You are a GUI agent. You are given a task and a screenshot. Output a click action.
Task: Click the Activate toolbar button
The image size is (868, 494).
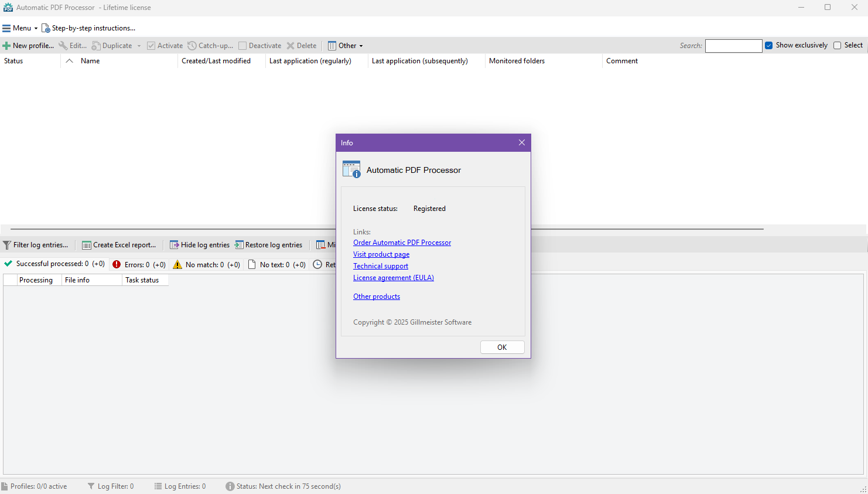tap(165, 46)
